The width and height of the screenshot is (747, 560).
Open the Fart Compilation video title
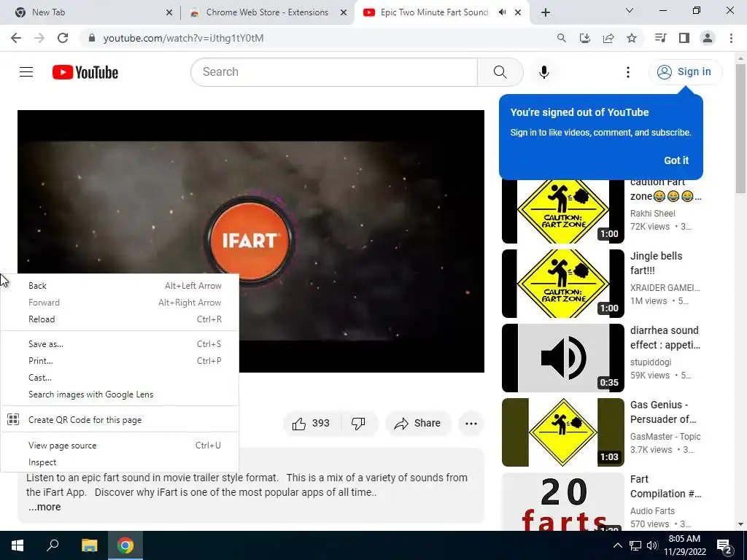coord(665,486)
